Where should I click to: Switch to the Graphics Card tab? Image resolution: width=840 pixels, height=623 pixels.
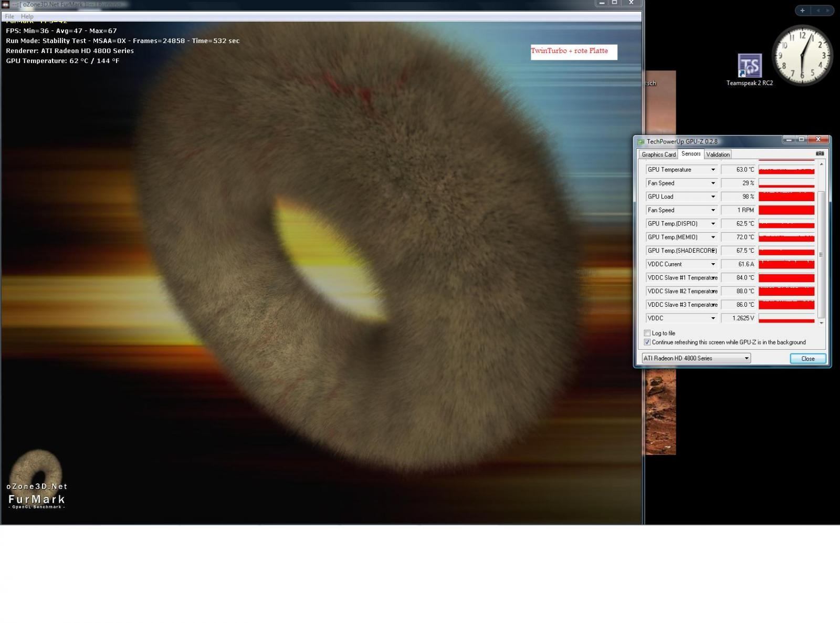point(658,154)
